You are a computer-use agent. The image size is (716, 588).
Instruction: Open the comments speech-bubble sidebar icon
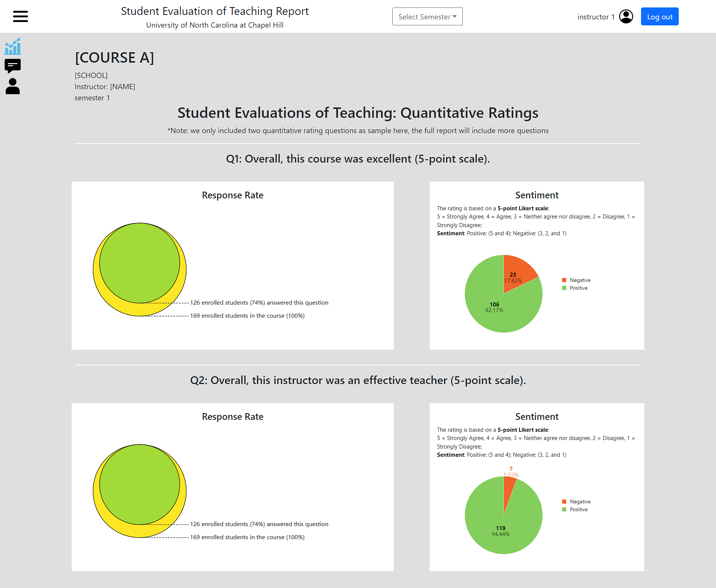click(x=13, y=66)
